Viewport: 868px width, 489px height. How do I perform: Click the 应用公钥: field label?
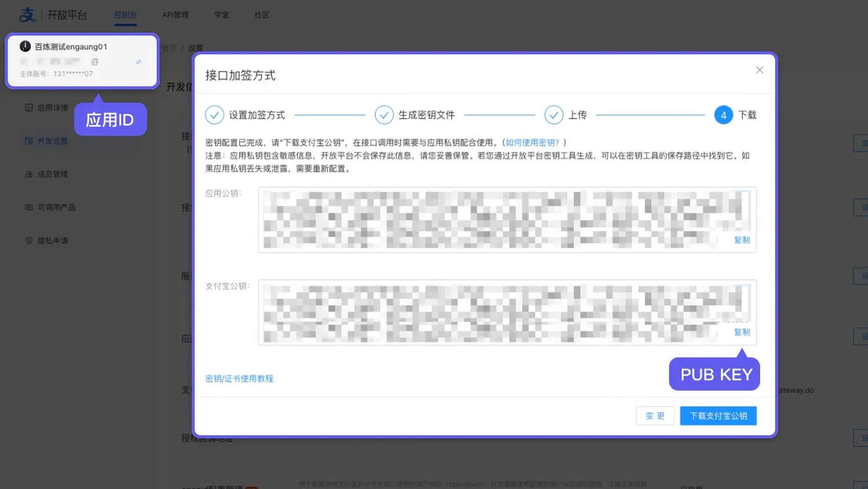tap(224, 193)
